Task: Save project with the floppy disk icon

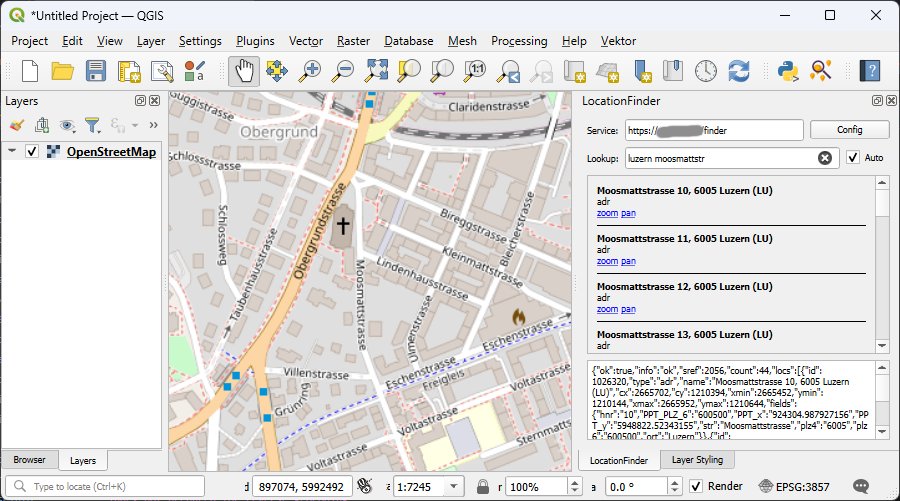Action: (x=96, y=71)
